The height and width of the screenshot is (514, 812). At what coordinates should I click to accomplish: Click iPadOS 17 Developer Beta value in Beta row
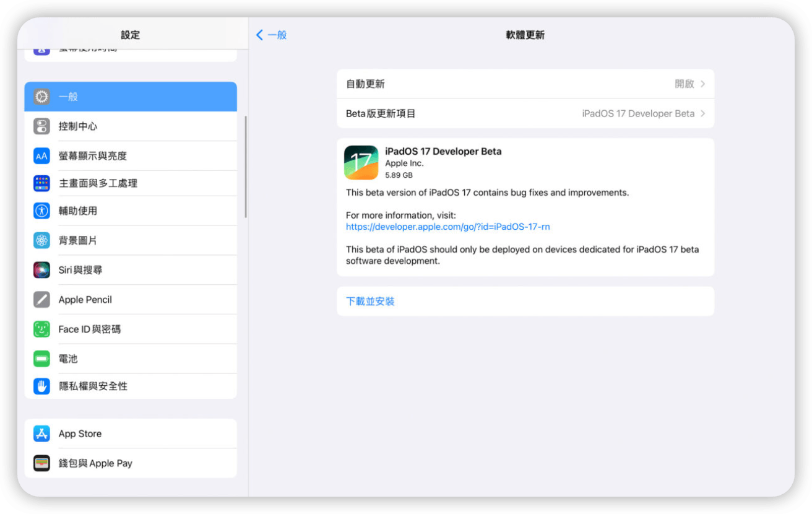638,114
